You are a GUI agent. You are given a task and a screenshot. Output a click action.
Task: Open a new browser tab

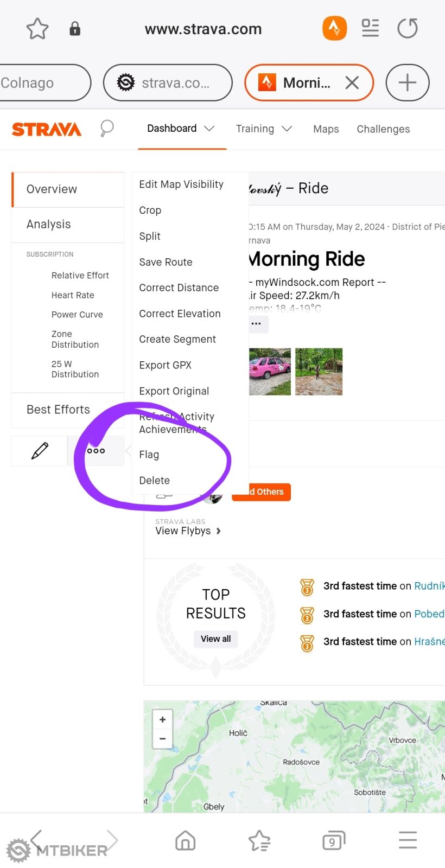[x=407, y=83]
